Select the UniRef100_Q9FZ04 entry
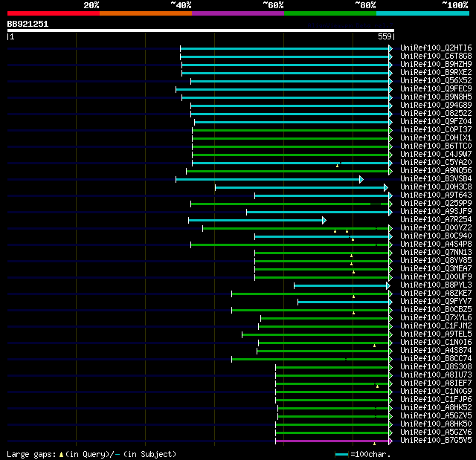Image resolution: width=476 pixels, height=460 pixels. point(436,122)
